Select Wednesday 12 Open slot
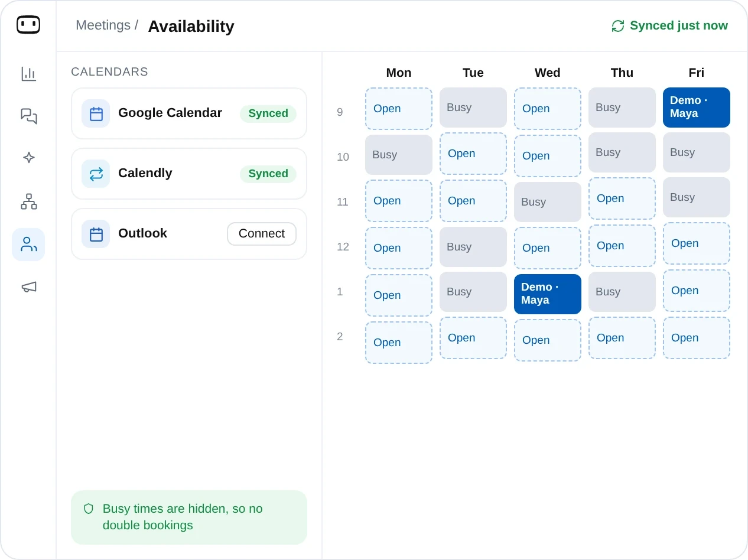 click(x=548, y=248)
